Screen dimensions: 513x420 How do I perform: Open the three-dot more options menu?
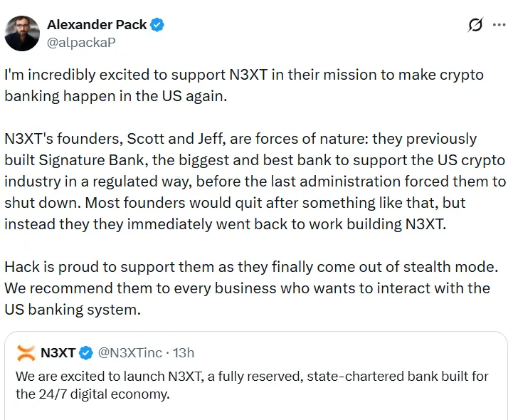500,25
